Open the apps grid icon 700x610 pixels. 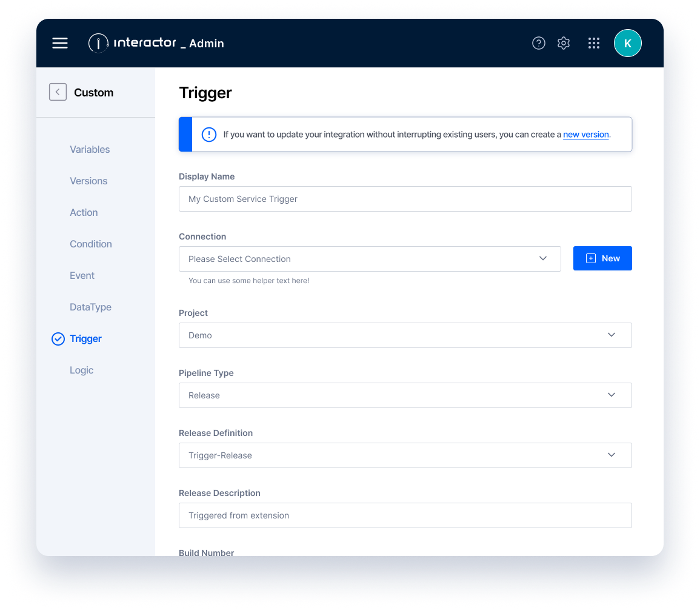593,43
